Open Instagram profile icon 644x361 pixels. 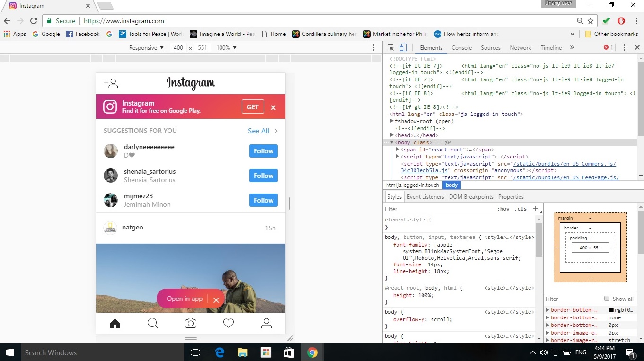click(x=266, y=323)
